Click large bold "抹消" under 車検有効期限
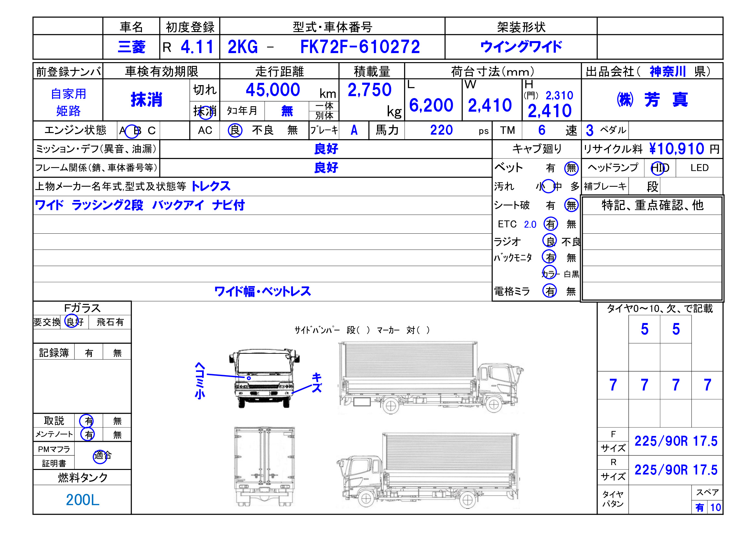Screen dimensions: 756x535 click(x=146, y=100)
